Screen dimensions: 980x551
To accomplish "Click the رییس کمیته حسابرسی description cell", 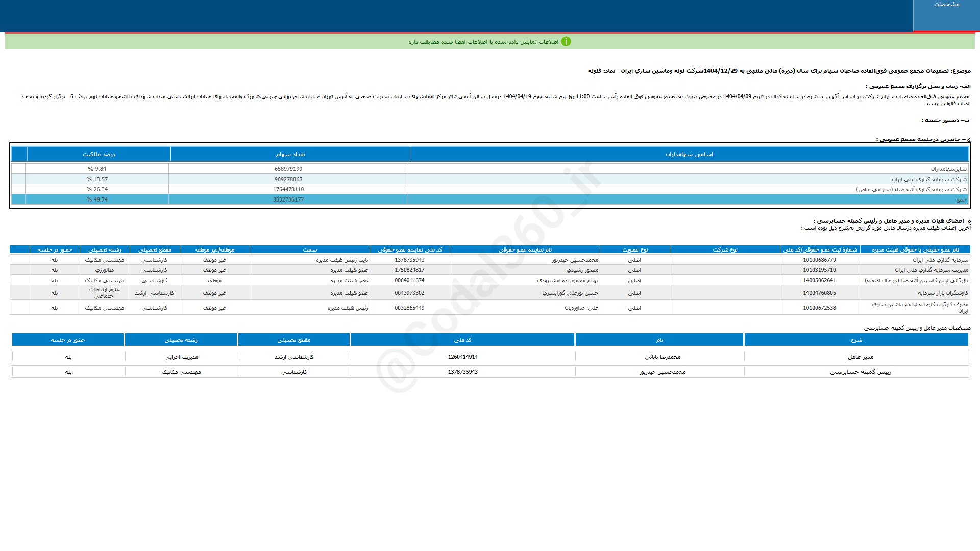I will [861, 372].
